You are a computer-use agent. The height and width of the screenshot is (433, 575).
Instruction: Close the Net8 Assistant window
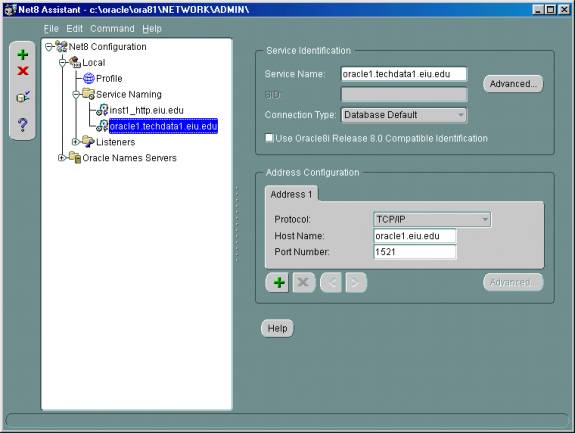pyautogui.click(x=564, y=10)
